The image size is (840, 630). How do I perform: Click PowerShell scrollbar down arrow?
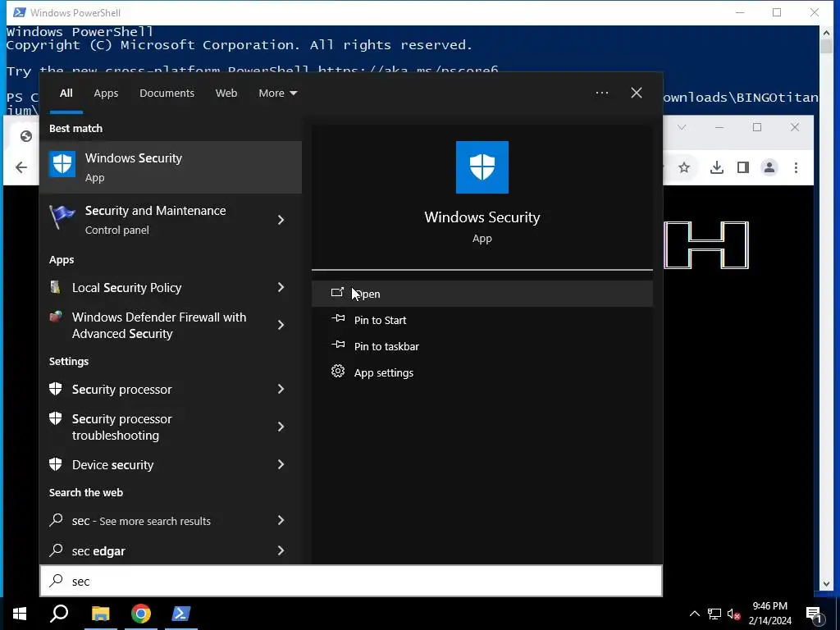pyautogui.click(x=825, y=583)
